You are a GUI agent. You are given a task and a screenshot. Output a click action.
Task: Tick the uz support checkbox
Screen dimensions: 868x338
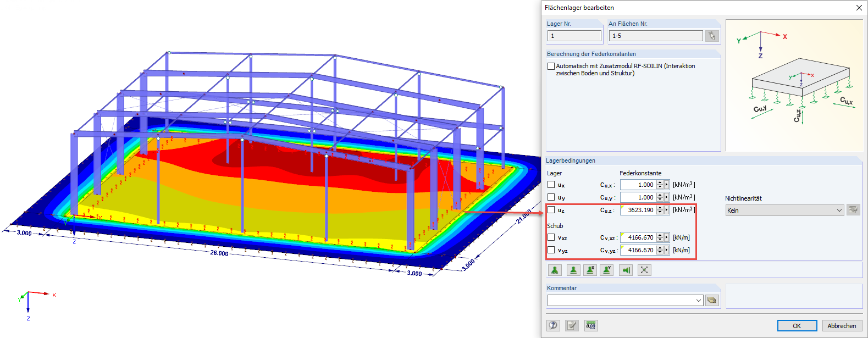coord(551,210)
